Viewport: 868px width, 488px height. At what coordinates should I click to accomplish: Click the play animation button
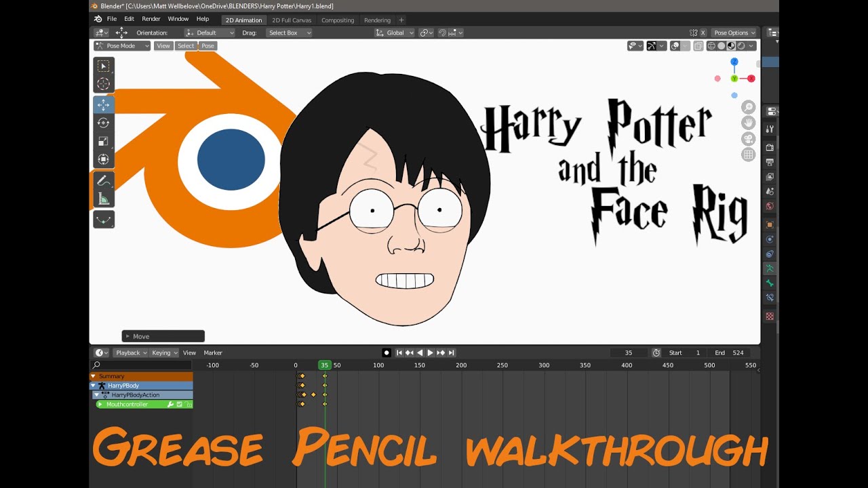click(430, 352)
